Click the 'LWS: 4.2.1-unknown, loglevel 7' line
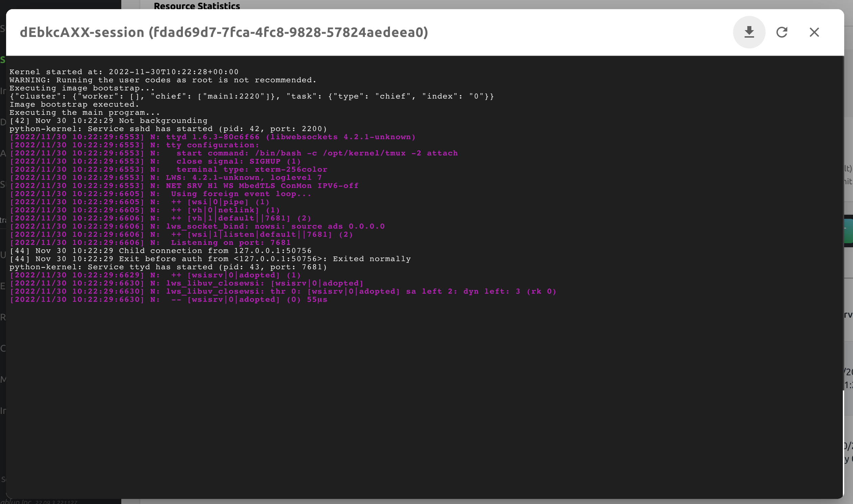853x504 pixels. (166, 178)
